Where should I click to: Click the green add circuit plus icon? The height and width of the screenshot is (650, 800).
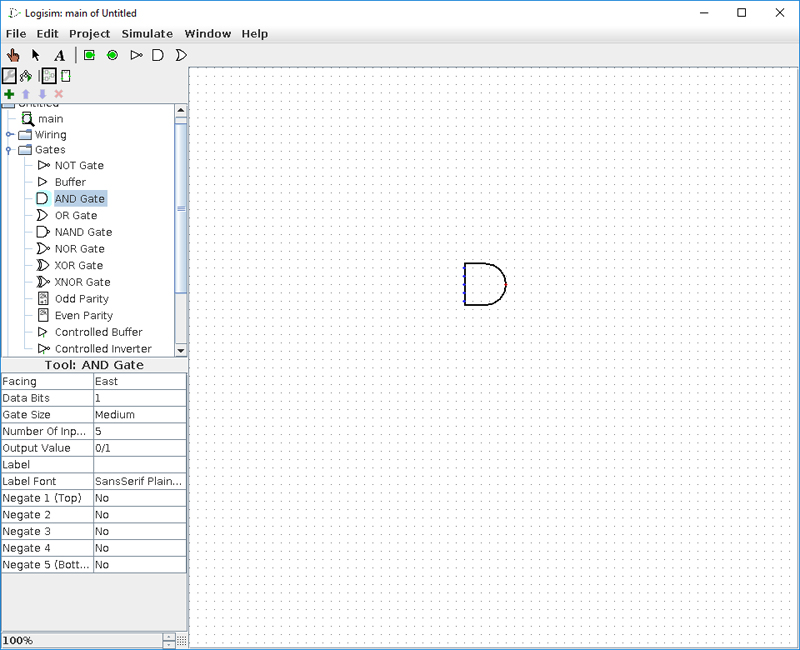(x=9, y=93)
